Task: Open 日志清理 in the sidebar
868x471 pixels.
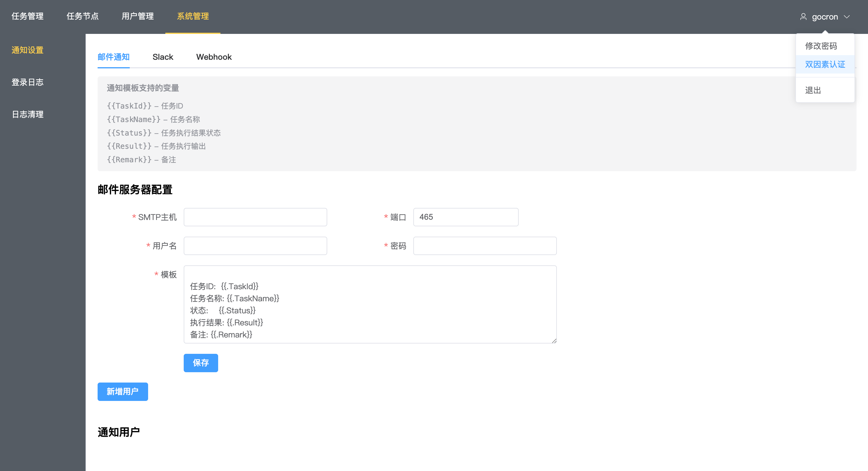Action: pos(28,114)
